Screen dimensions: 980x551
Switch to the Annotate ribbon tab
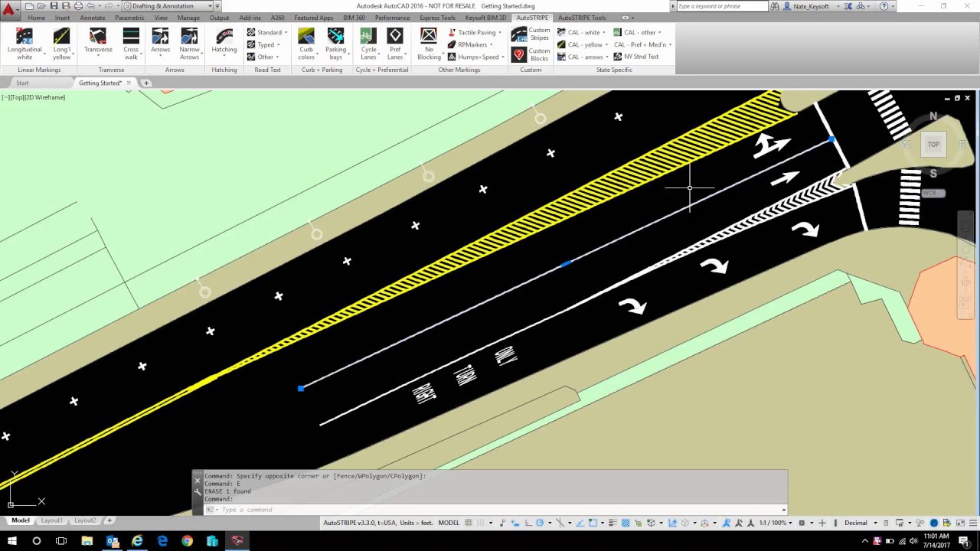point(93,18)
